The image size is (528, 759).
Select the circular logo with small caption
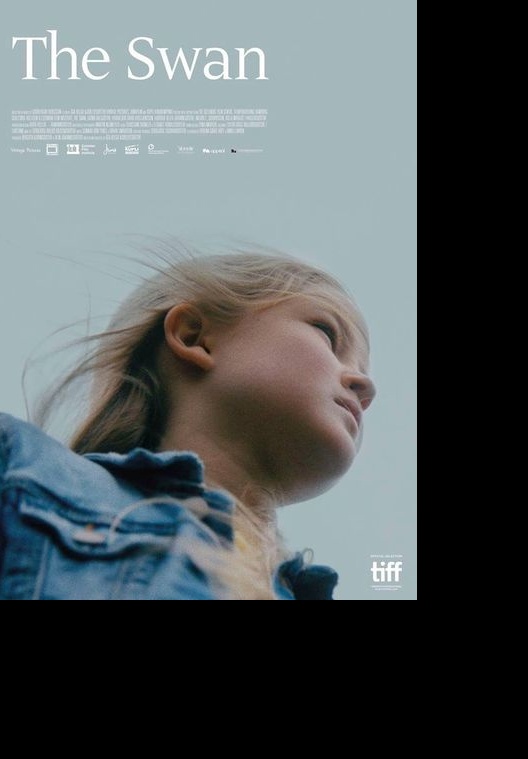click(158, 150)
